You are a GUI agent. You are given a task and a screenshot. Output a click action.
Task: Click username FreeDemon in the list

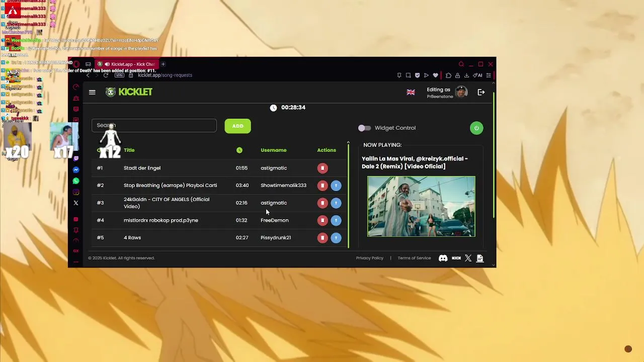click(x=274, y=220)
